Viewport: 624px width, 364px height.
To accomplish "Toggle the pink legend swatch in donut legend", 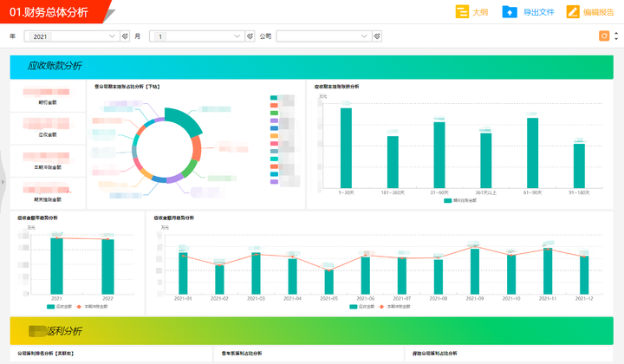I will click(274, 144).
